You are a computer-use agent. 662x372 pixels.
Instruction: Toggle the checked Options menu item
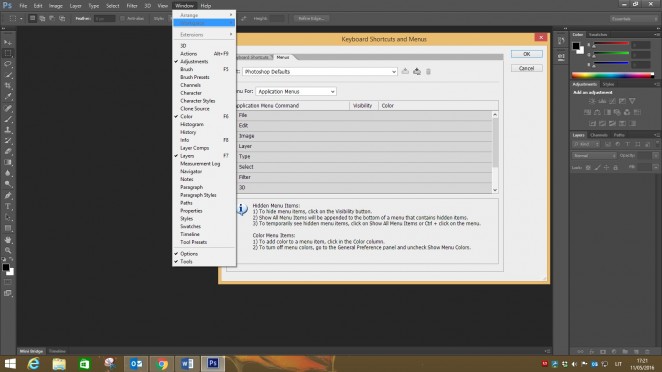(204, 254)
